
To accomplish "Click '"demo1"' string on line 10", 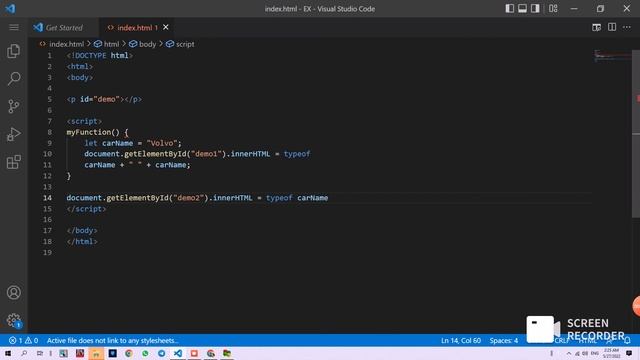I will (207, 154).
